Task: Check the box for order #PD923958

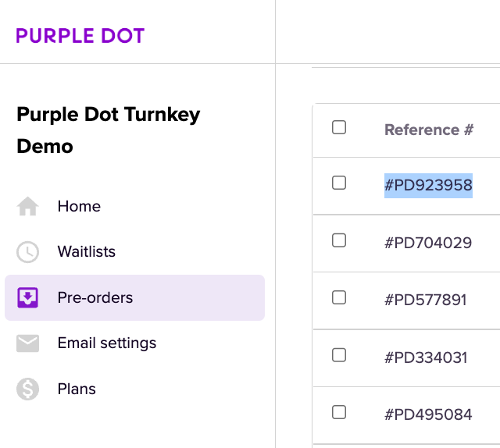Action: pyautogui.click(x=339, y=183)
